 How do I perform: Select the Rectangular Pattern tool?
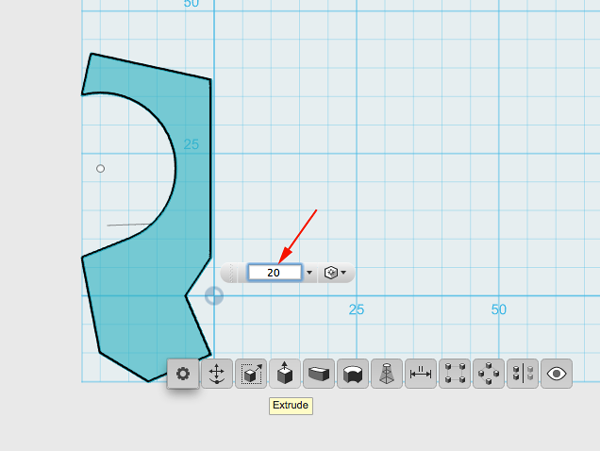coord(455,374)
